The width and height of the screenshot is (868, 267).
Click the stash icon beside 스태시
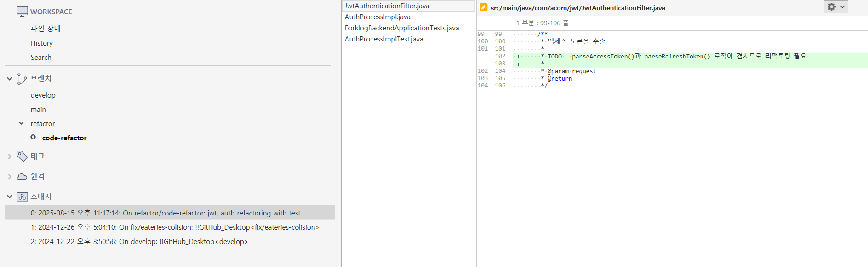[22, 197]
